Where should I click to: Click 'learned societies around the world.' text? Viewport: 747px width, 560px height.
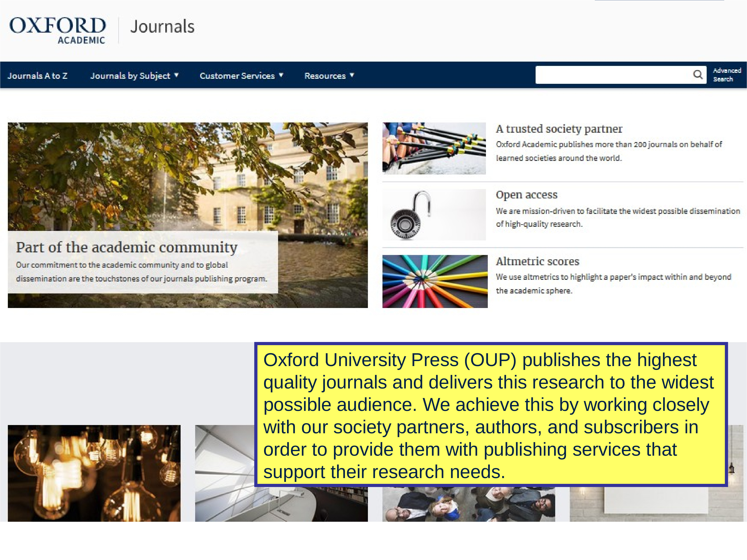[x=559, y=158]
